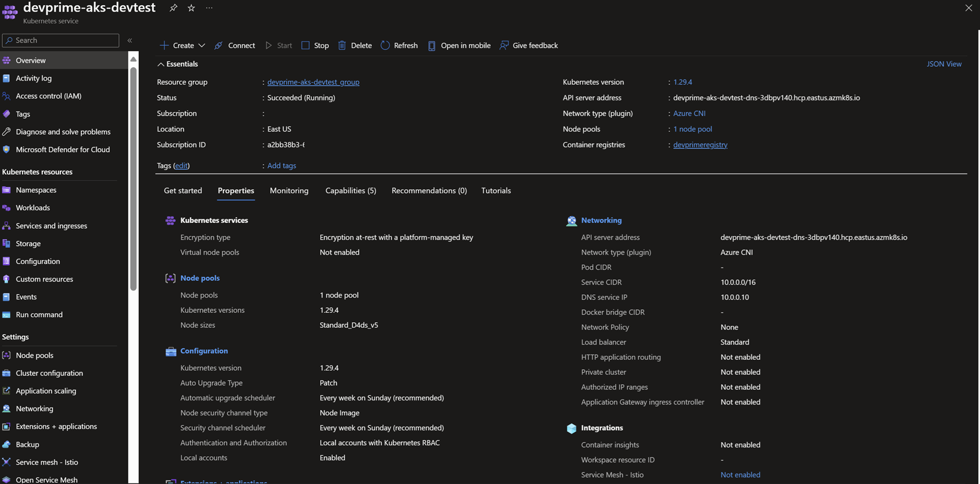Click Connect in the toolbar
This screenshot has height=484, width=980.
click(235, 45)
